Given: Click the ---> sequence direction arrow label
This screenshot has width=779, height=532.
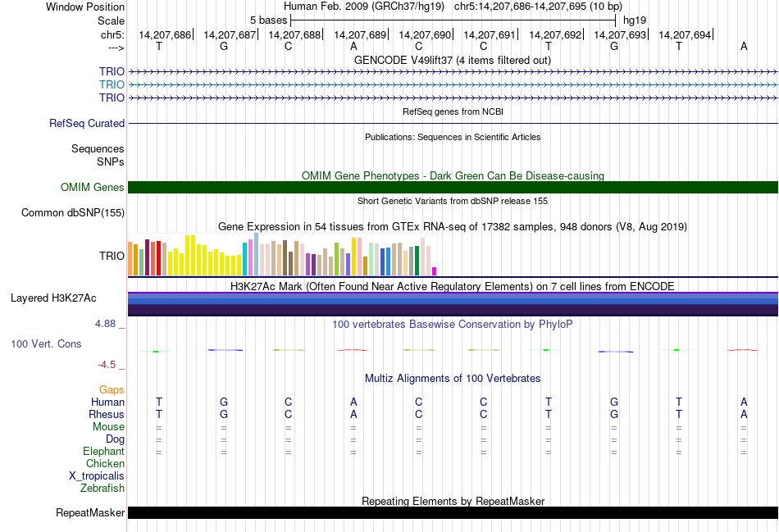Looking at the screenshot, I should point(116,48).
